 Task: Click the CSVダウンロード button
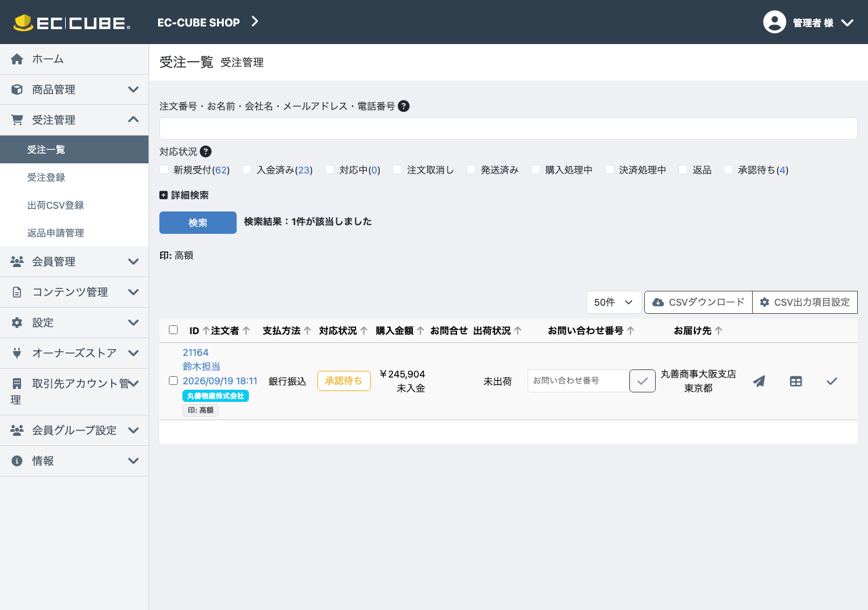point(698,302)
